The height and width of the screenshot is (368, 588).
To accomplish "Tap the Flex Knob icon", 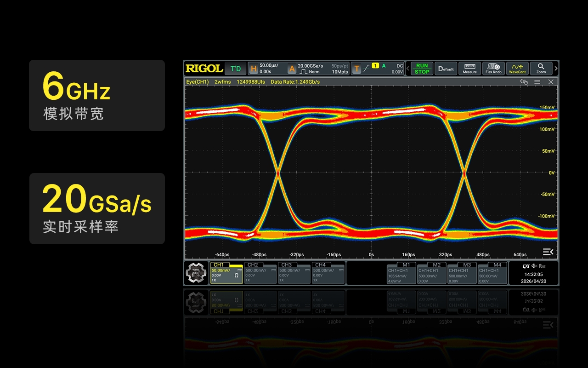I will coord(493,69).
